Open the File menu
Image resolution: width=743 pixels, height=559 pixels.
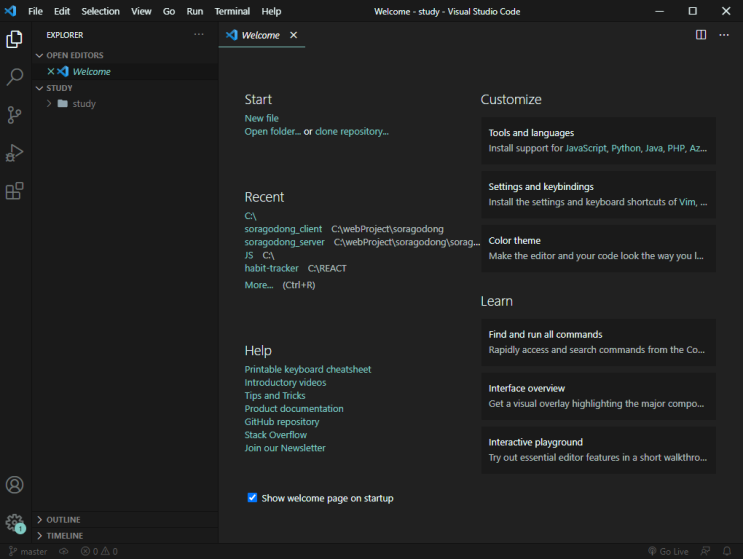[x=35, y=11]
